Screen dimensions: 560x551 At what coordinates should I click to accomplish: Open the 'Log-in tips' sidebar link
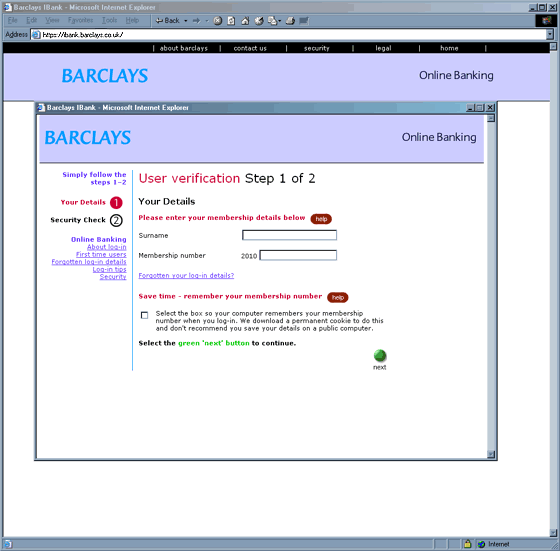coord(110,270)
